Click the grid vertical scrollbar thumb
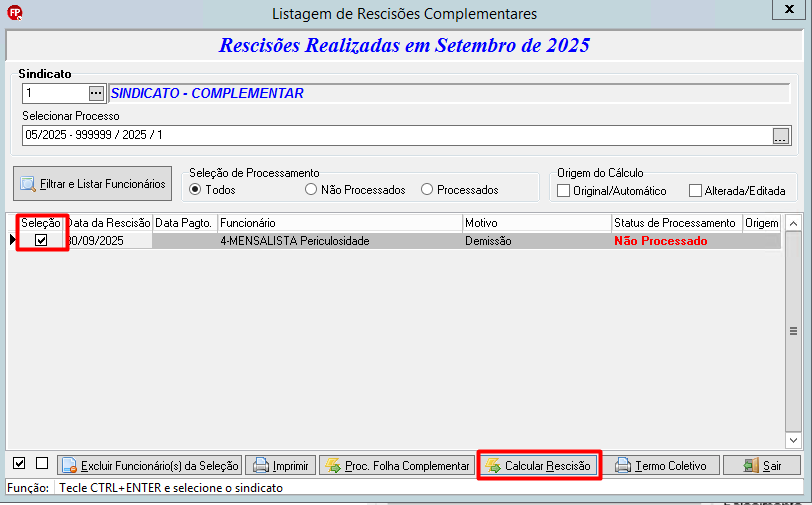This screenshot has height=505, width=812. tap(793, 331)
